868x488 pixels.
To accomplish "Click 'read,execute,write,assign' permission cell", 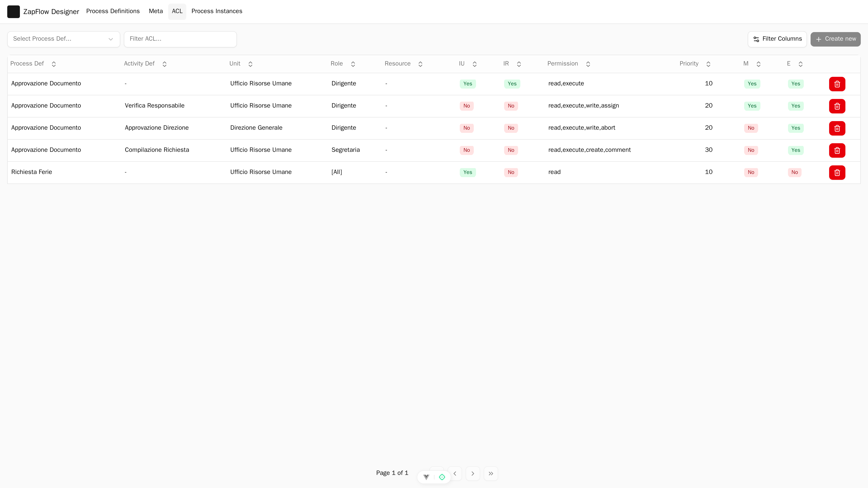I will [584, 106].
